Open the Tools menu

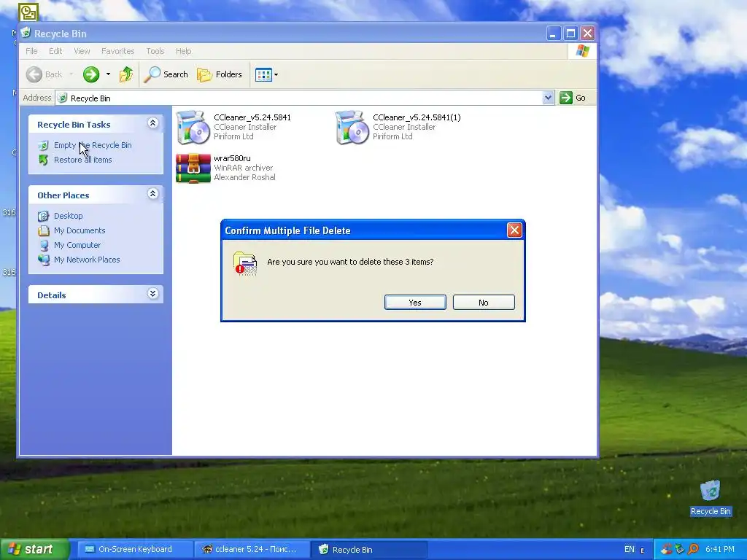tap(155, 51)
